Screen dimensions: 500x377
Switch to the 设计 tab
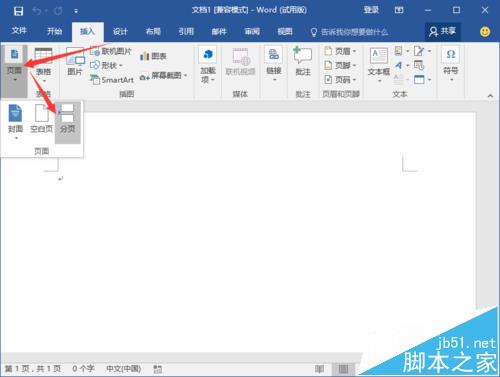pyautogui.click(x=120, y=31)
